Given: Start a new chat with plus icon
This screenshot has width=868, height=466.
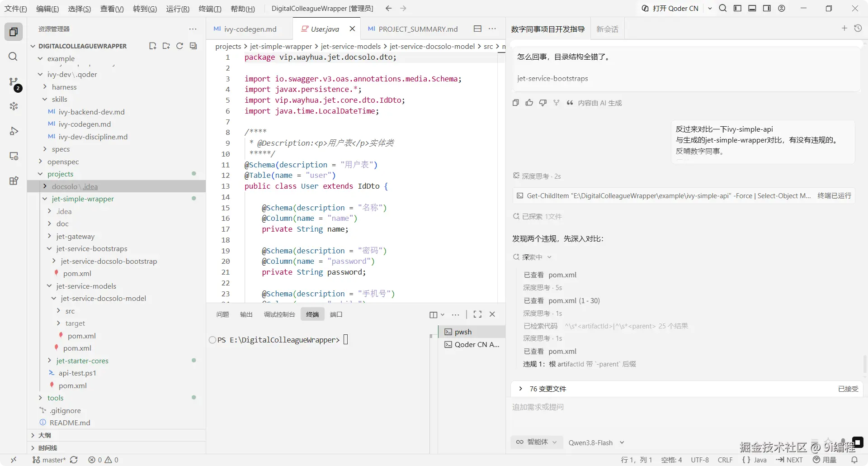Looking at the screenshot, I should click(x=844, y=28).
